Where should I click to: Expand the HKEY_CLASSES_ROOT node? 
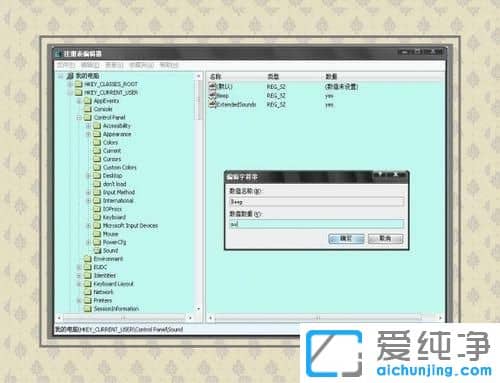[x=70, y=84]
